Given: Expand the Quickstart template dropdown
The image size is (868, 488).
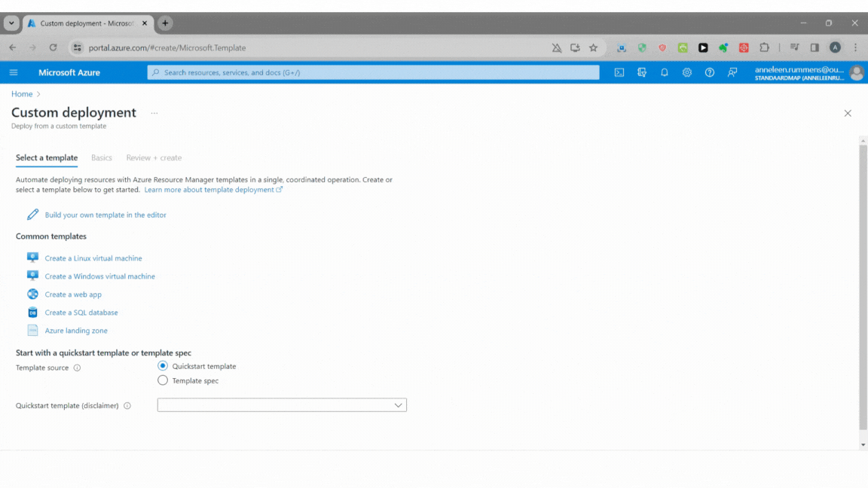Looking at the screenshot, I should click(282, 405).
